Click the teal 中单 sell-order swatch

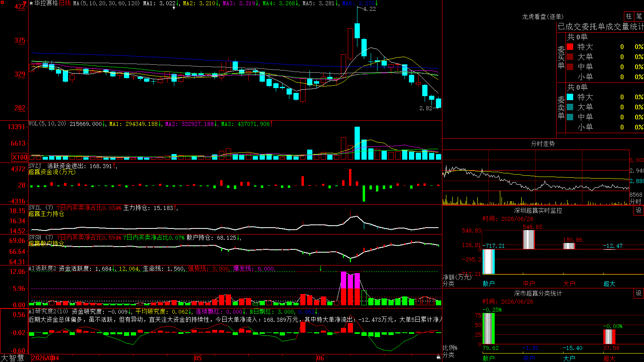570,117
